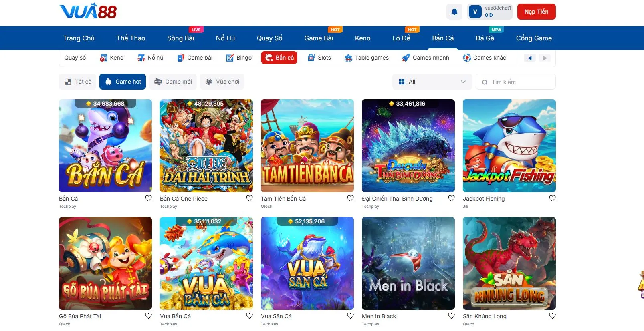This screenshot has width=644, height=331.
Task: Add Men In Black to favorites
Action: click(451, 316)
